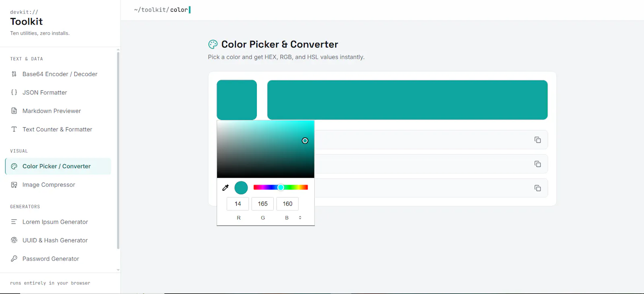Click the B value field showing 160
Screen dimensions: 644x294
(287, 204)
